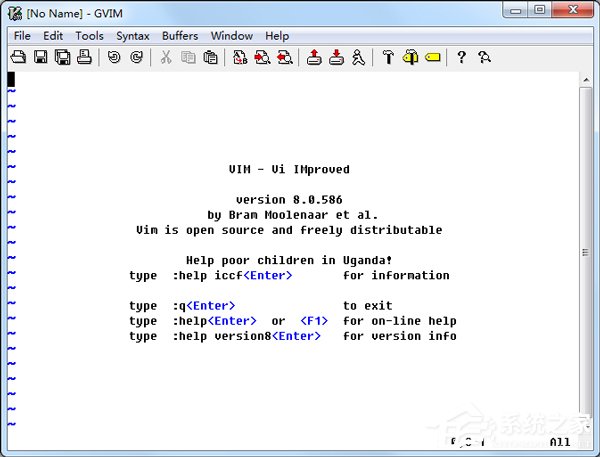Click the 'version 8.0.586' text line
The image size is (600, 457).
pyautogui.click(x=289, y=199)
